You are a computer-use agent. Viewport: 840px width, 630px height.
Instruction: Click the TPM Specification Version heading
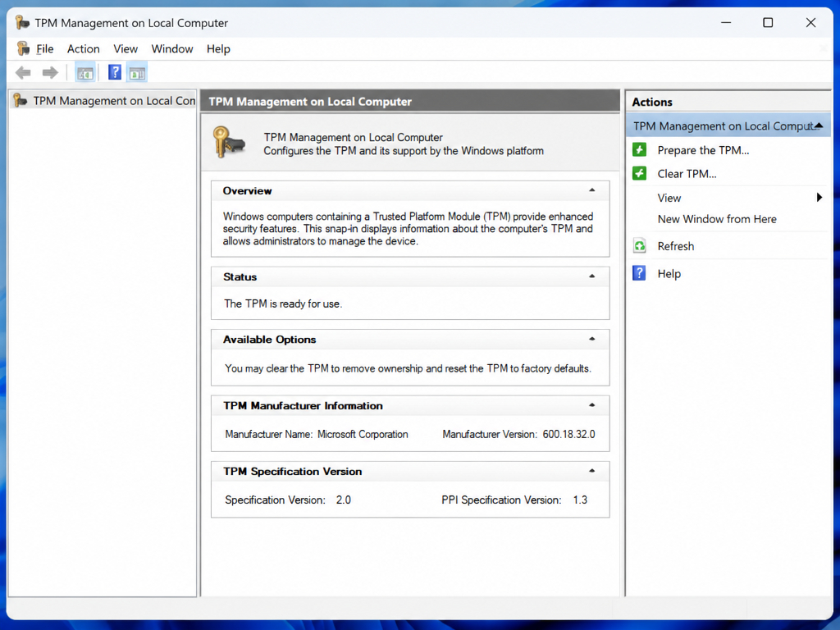(x=293, y=472)
